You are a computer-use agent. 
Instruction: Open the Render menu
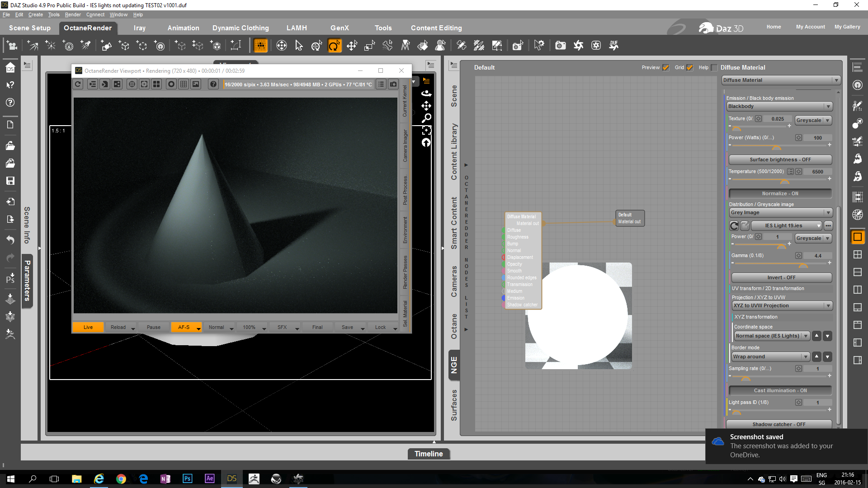[72, 14]
